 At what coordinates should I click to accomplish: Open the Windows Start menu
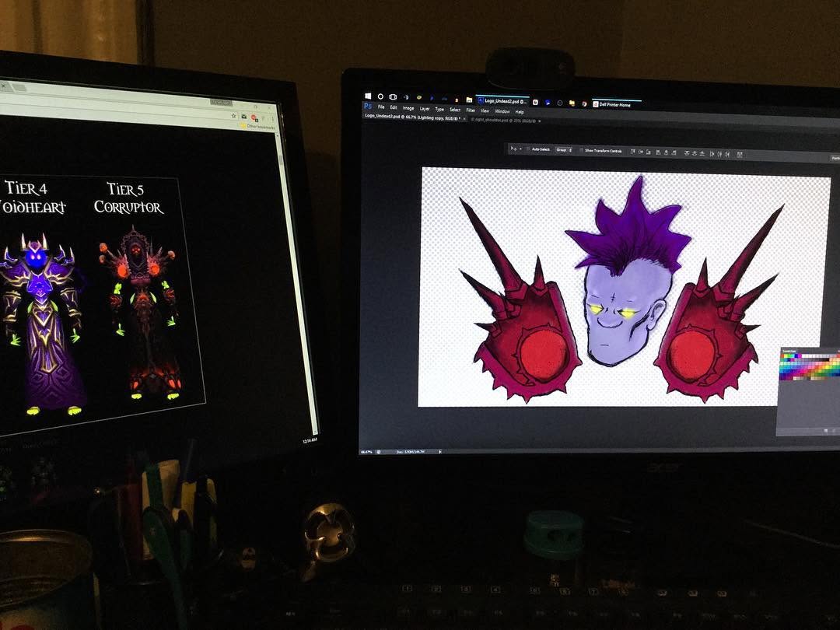point(368,96)
